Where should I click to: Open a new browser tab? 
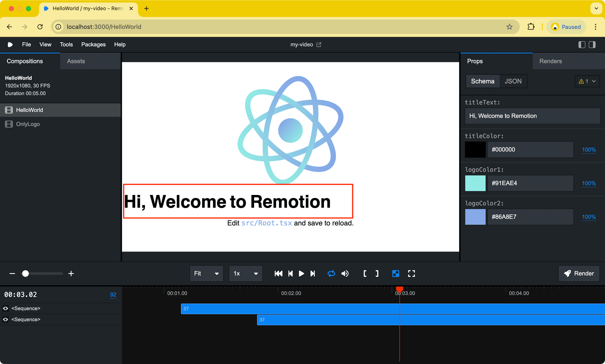tap(146, 8)
